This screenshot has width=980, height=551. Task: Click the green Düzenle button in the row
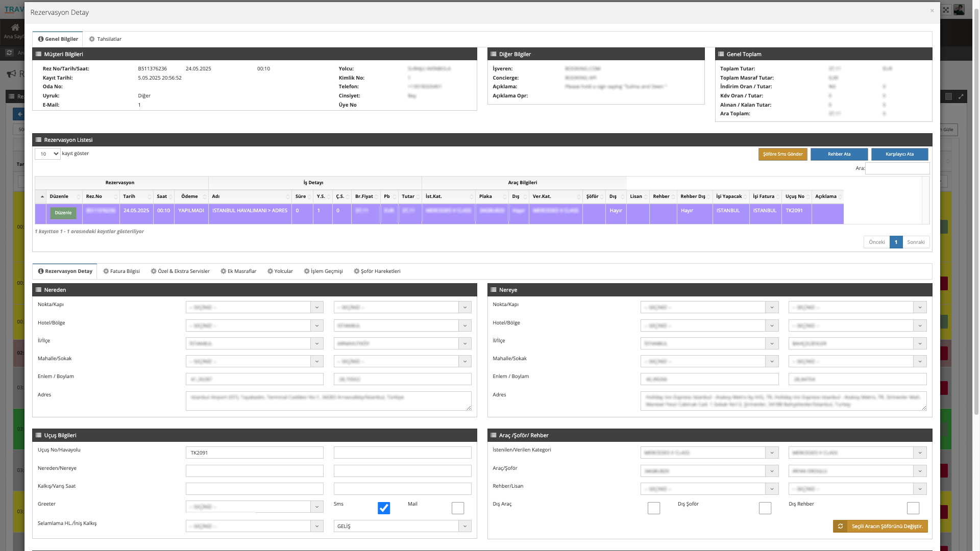(63, 213)
